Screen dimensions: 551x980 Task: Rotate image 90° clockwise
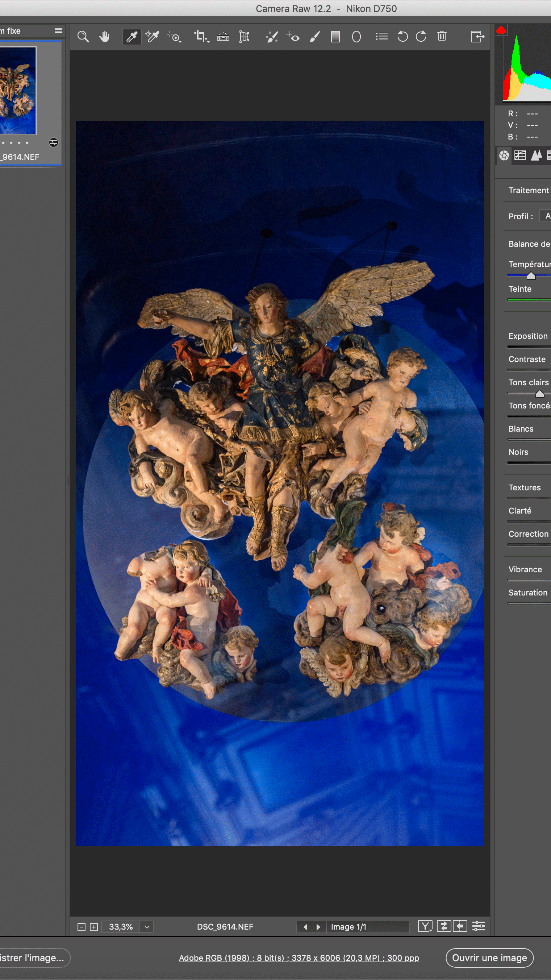(x=421, y=37)
